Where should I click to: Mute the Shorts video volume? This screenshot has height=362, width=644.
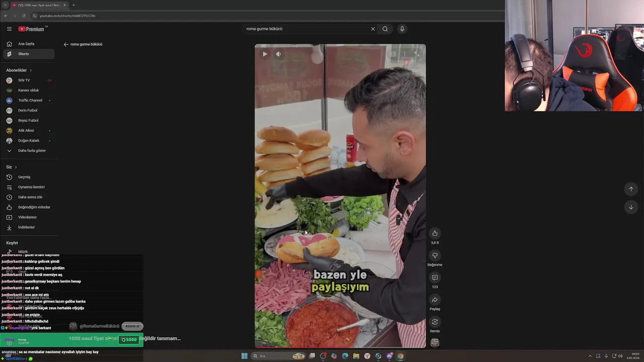[278, 54]
